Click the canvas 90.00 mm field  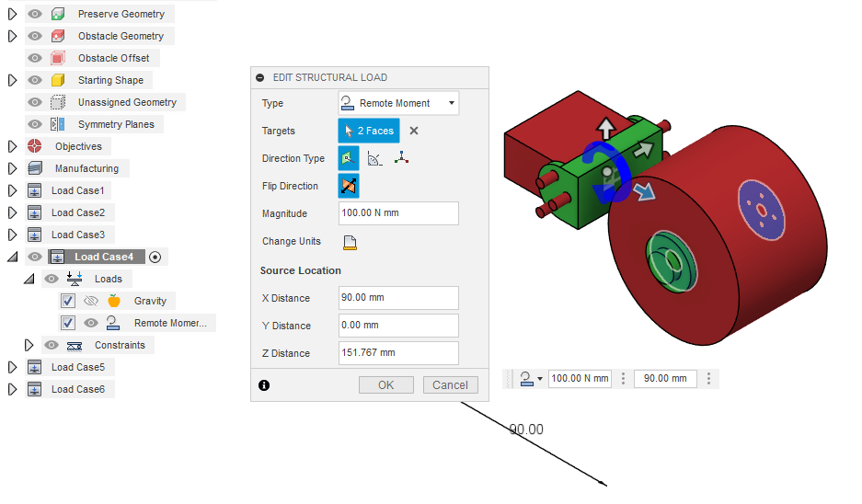point(665,379)
